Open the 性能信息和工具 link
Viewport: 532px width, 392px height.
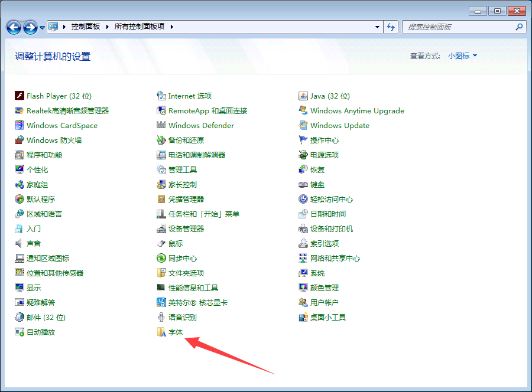click(x=193, y=288)
